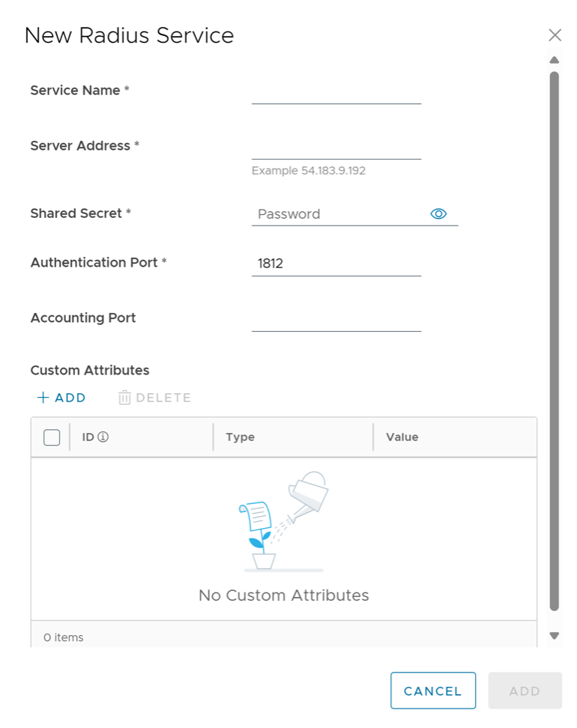Click into the Server Address field
The height and width of the screenshot is (728, 577).
point(336,147)
